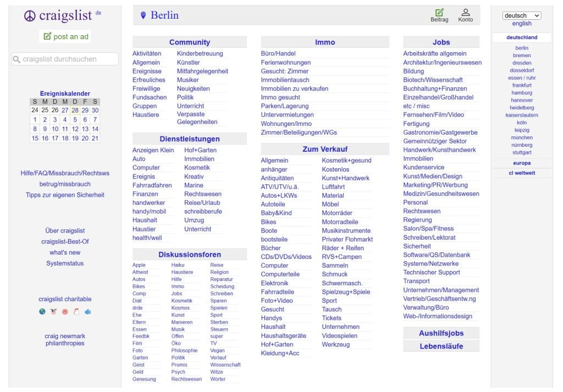The image size is (563, 392).
Task: Open the betrug/missbrauch link
Action: tap(65, 184)
